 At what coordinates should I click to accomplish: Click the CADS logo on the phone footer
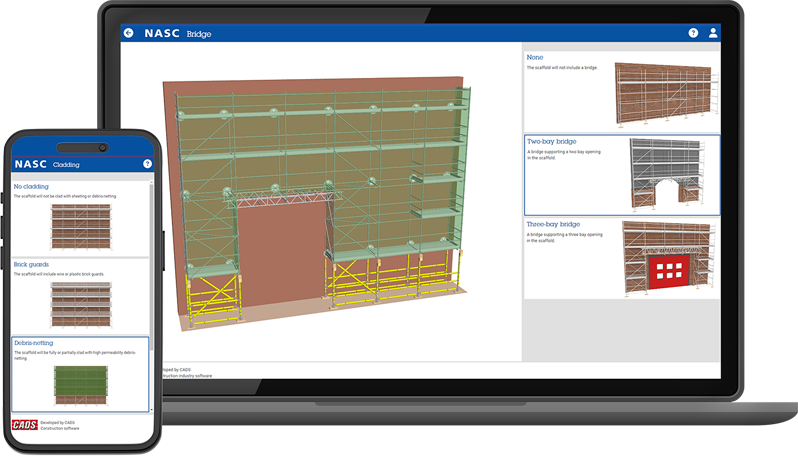tap(25, 425)
